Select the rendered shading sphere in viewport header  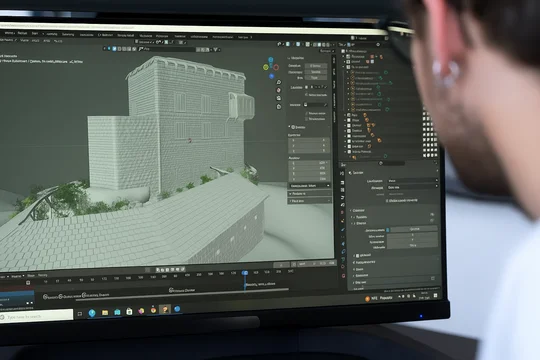328,45
